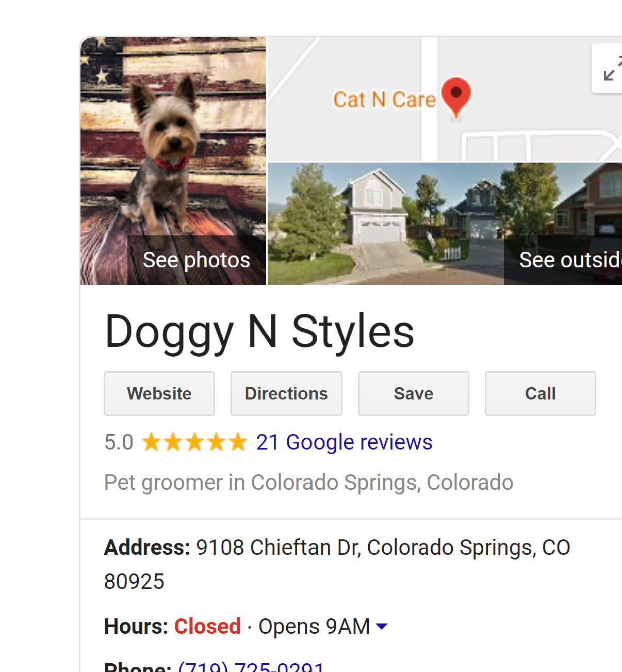
Task: Click the Call button
Action: click(541, 393)
